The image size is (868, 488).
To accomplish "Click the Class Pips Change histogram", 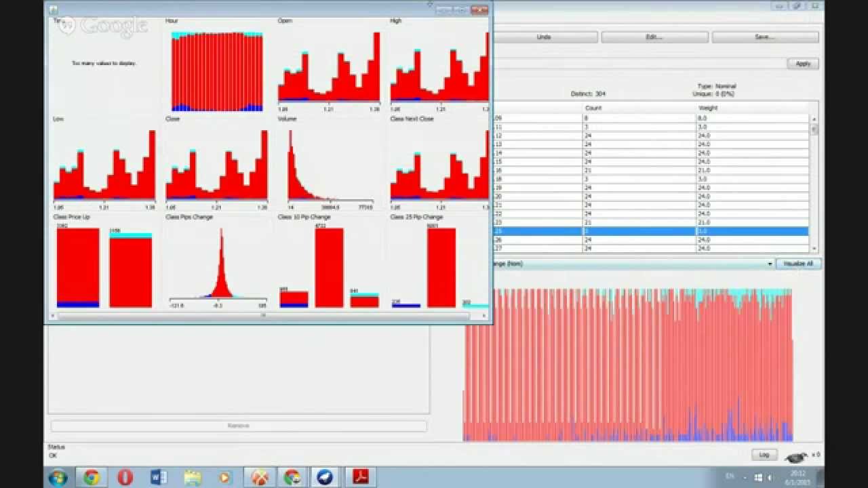I will pos(217,263).
